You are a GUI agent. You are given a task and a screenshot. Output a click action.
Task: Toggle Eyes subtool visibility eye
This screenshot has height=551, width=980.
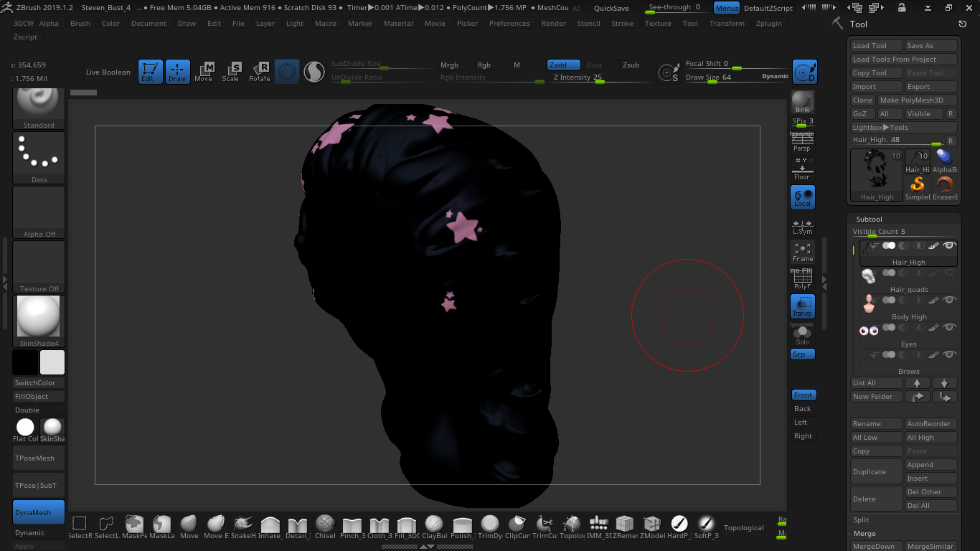(x=950, y=327)
